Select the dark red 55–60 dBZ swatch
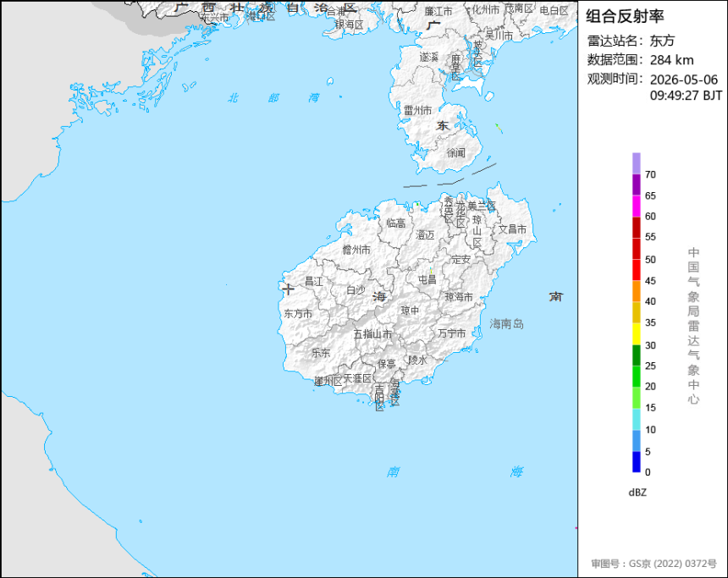The height and width of the screenshot is (578, 728). (636, 228)
